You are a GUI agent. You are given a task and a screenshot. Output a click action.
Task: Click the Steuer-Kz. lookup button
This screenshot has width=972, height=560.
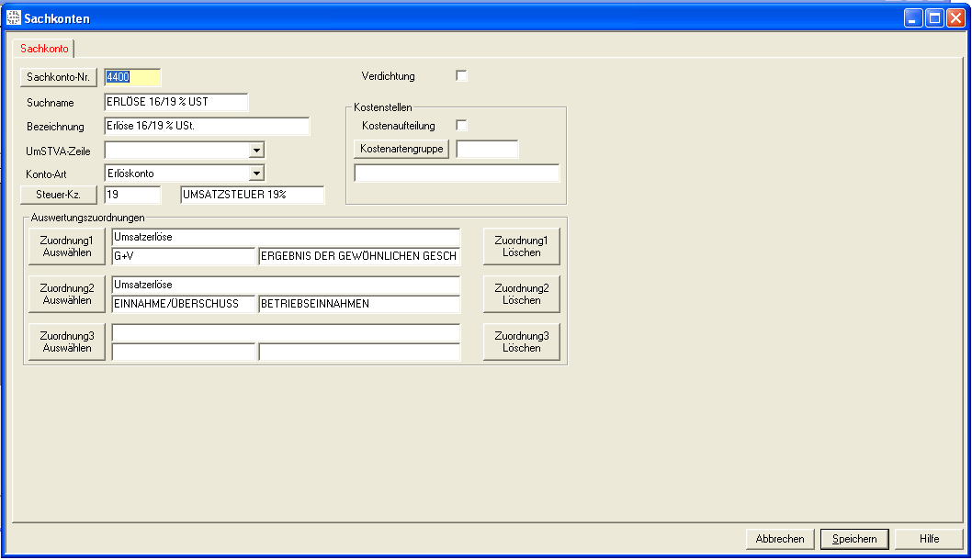tap(58, 195)
